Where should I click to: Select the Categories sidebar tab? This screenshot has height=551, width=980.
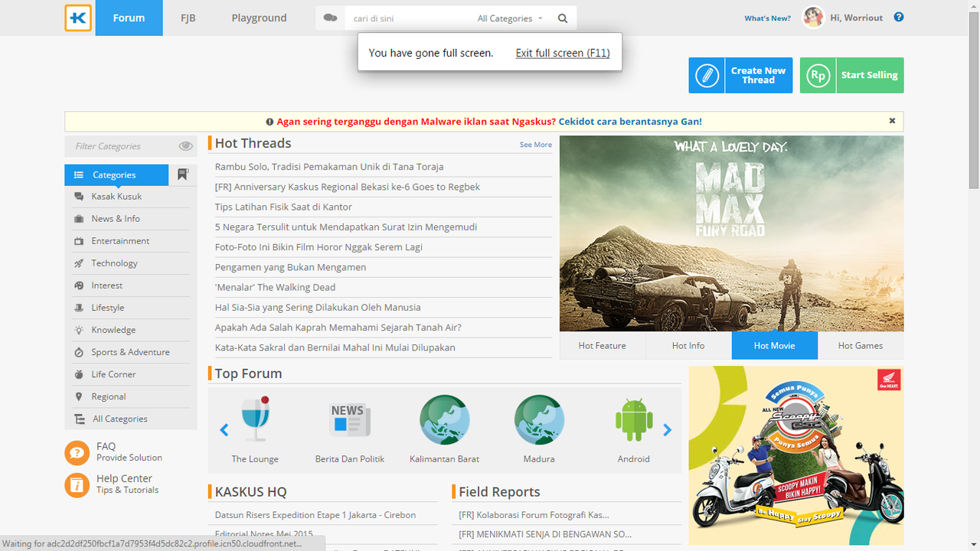[x=116, y=175]
